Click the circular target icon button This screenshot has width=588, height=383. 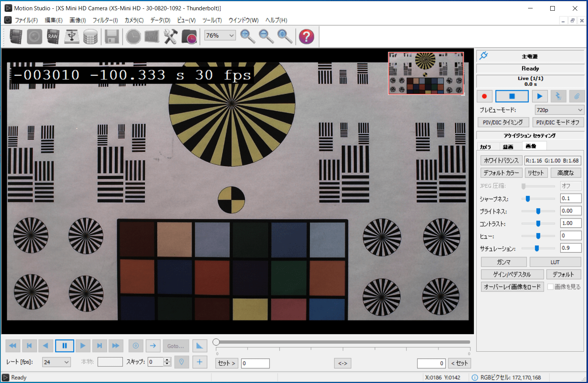point(136,346)
